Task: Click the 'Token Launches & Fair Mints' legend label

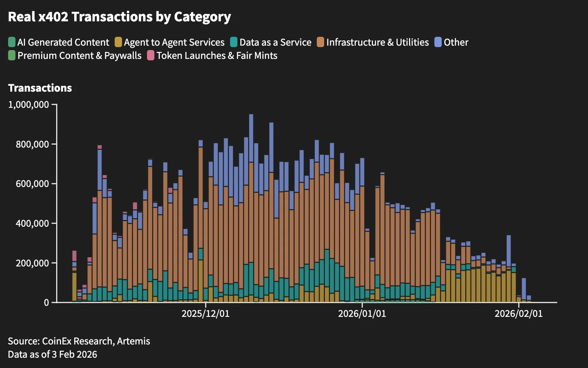Action: click(217, 56)
